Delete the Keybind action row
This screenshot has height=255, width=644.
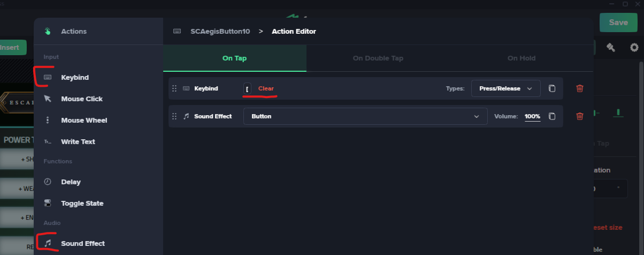click(x=580, y=88)
